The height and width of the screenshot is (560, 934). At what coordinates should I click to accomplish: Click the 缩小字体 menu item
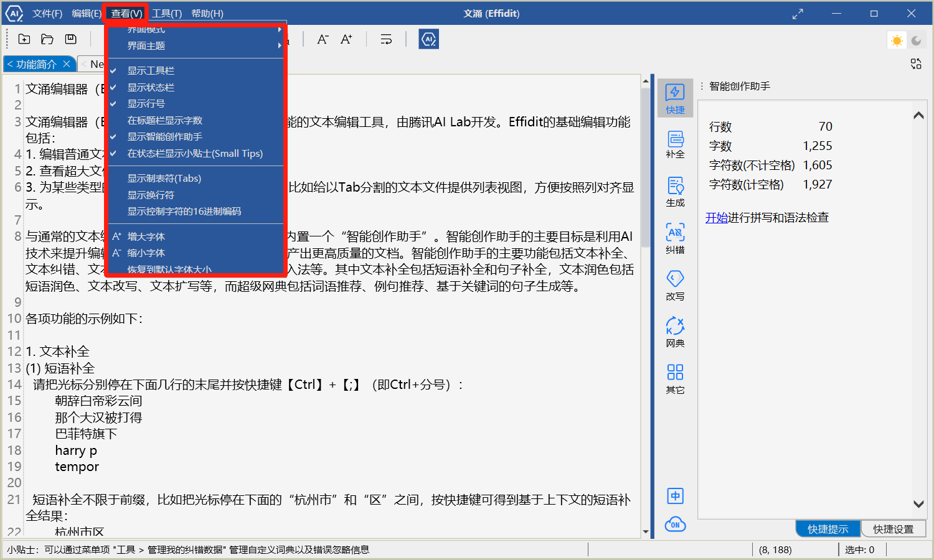point(196,253)
